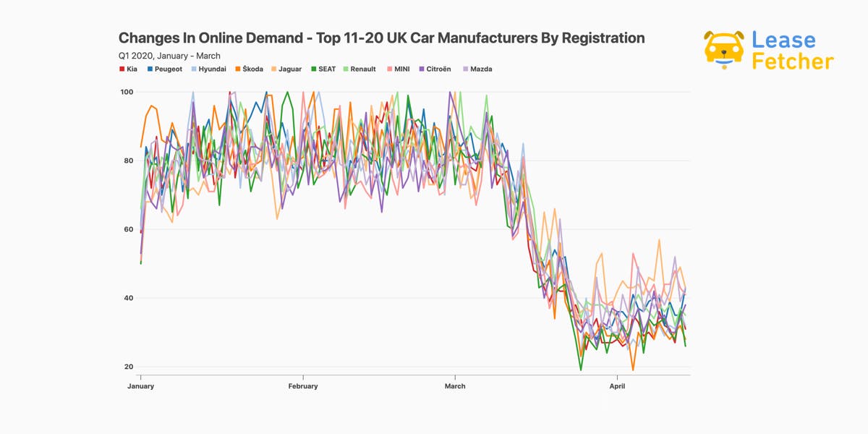This screenshot has width=868, height=434.
Task: Click the 80 y-axis value
Action: (129, 161)
